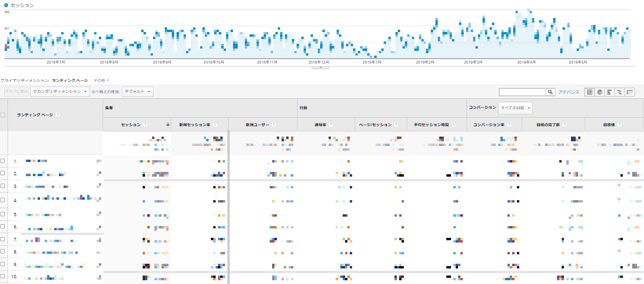Sort by the セッション column header
Screen dimensions: 644x284
pyautogui.click(x=131, y=125)
